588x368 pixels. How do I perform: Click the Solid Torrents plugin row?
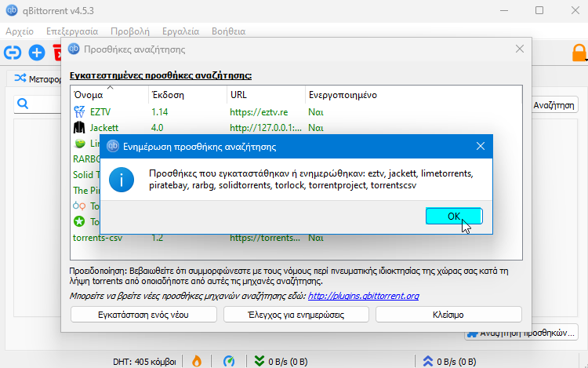[86, 175]
